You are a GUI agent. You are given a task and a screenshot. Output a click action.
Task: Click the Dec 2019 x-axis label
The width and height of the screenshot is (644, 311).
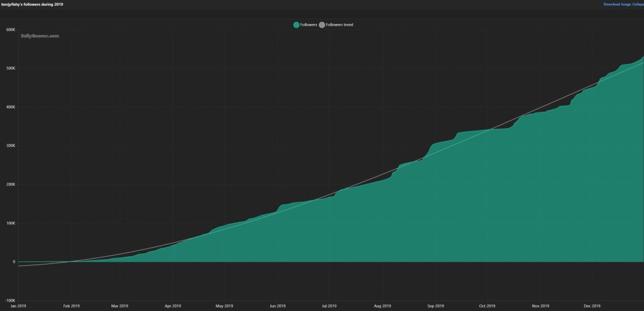point(592,306)
